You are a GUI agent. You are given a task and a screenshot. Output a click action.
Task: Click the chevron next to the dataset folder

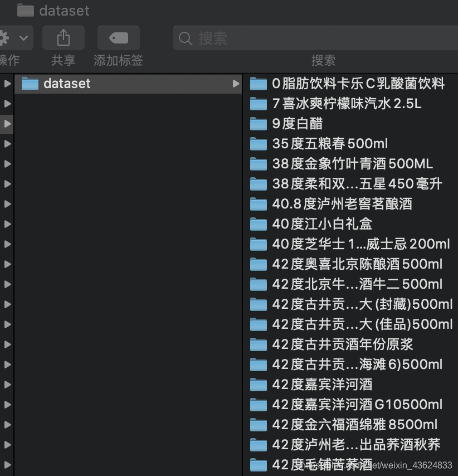235,84
